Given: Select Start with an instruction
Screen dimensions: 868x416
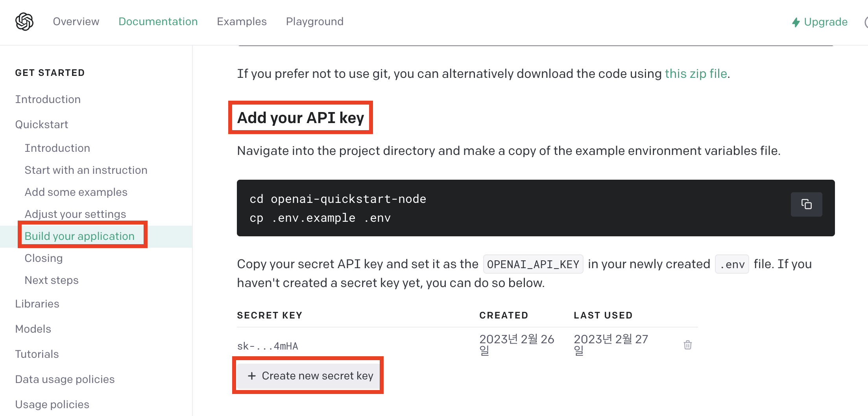Looking at the screenshot, I should click(86, 170).
